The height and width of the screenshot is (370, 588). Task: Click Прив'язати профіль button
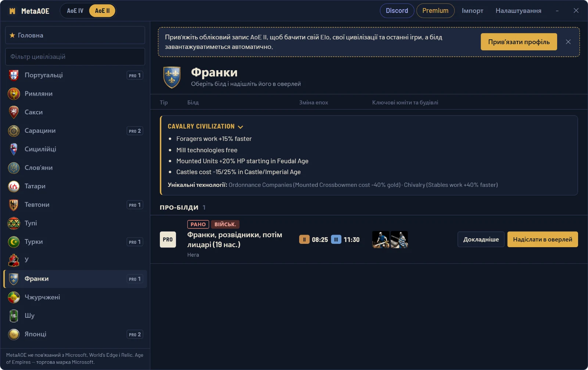coord(519,42)
